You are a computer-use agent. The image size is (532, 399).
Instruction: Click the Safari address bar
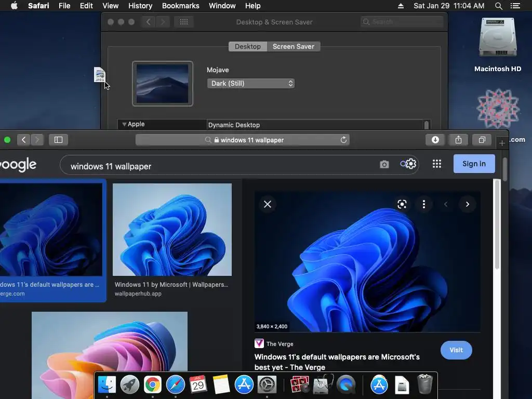[243, 140]
